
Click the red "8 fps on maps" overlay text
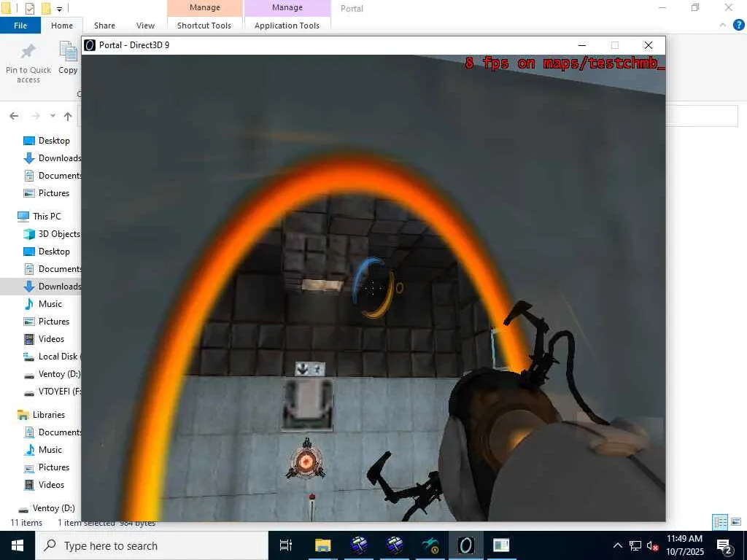(565, 63)
